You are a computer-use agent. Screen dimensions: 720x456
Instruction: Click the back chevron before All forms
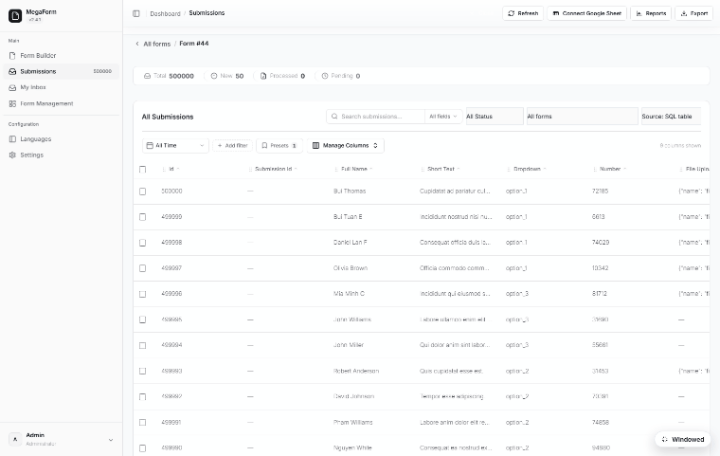pyautogui.click(x=137, y=44)
